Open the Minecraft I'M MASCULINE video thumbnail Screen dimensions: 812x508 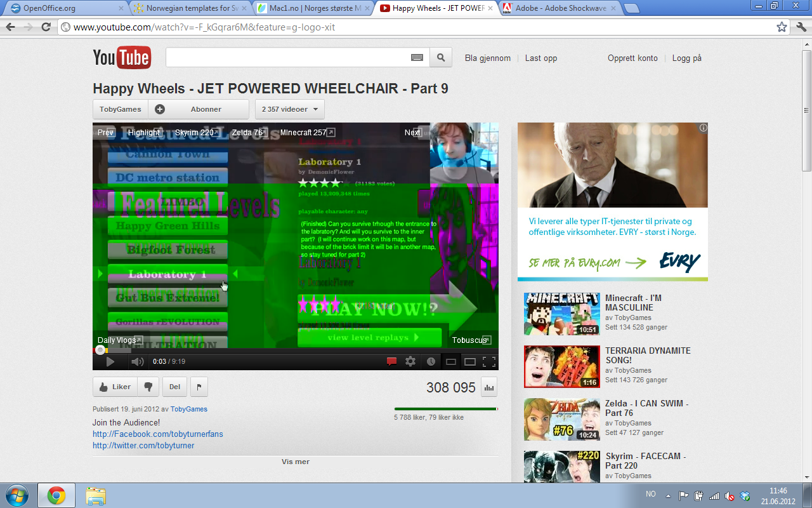point(561,314)
